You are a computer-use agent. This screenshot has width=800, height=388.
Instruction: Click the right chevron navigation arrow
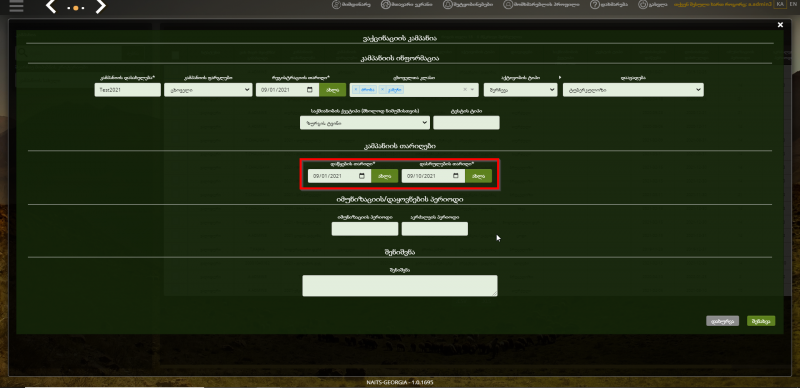click(x=101, y=7)
